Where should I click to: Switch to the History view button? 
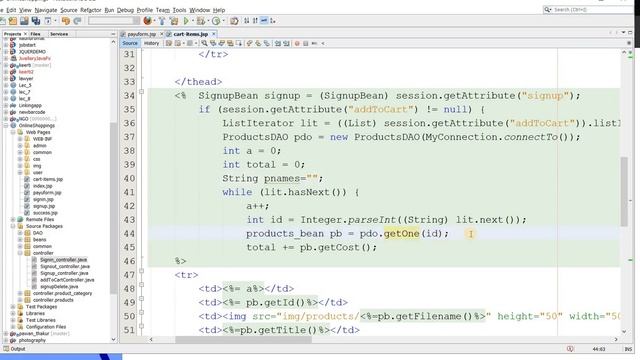click(x=151, y=43)
